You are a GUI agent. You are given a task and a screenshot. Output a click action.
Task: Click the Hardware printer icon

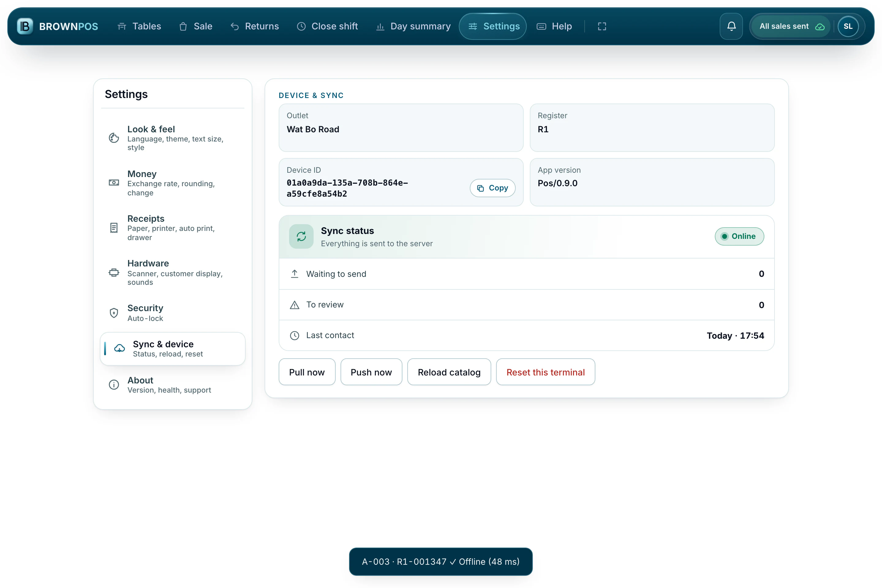pyautogui.click(x=114, y=273)
